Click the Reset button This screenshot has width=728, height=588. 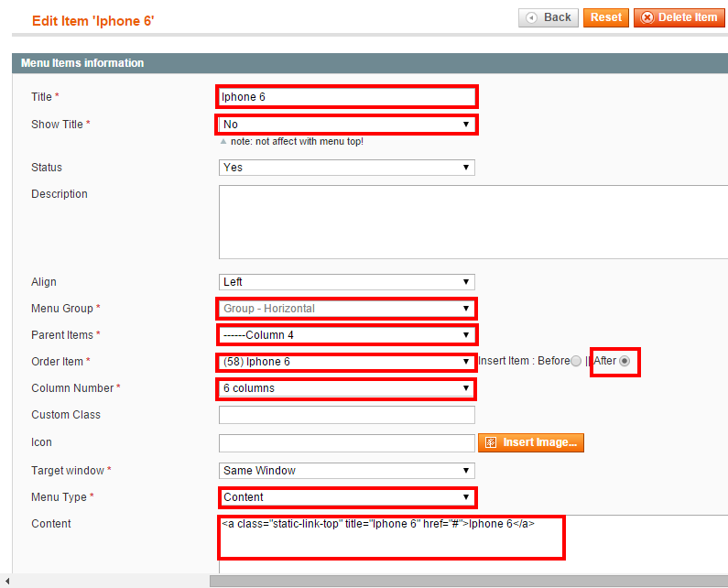[x=606, y=17]
